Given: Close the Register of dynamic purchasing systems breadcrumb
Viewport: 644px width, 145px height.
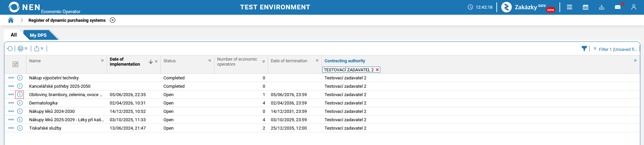Looking at the screenshot, I should [x=113, y=20].
